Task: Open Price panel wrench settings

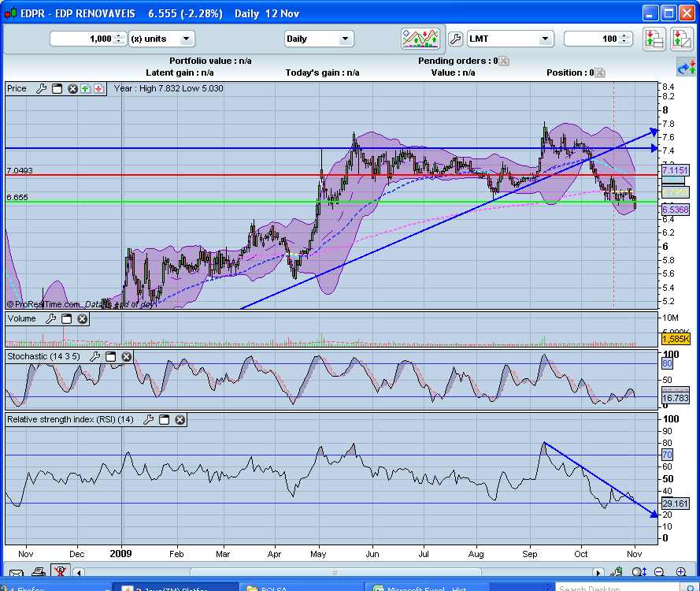Action: tap(41, 88)
